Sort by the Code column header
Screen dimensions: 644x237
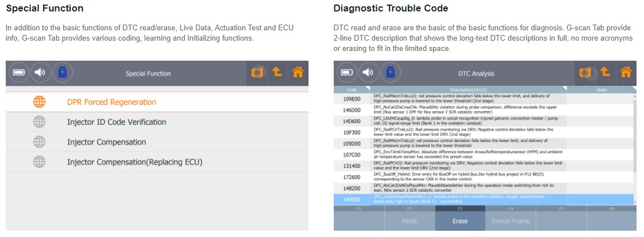tap(353, 90)
